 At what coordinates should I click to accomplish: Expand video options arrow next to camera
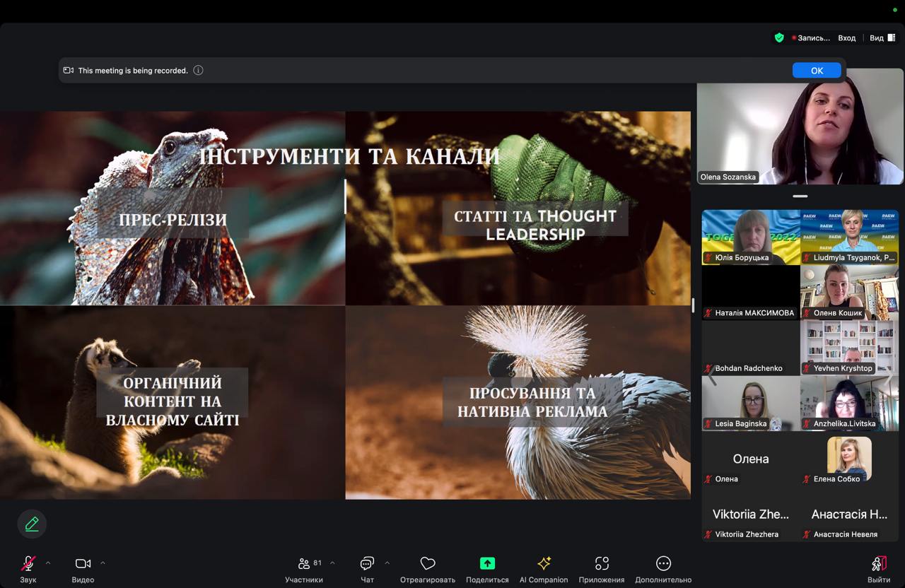[x=103, y=563]
